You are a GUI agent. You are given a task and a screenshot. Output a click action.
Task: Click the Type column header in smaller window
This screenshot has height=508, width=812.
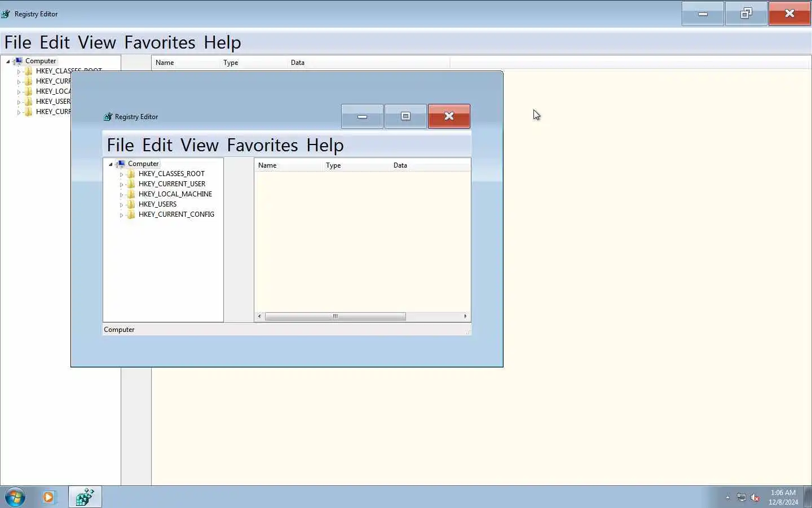coord(356,165)
